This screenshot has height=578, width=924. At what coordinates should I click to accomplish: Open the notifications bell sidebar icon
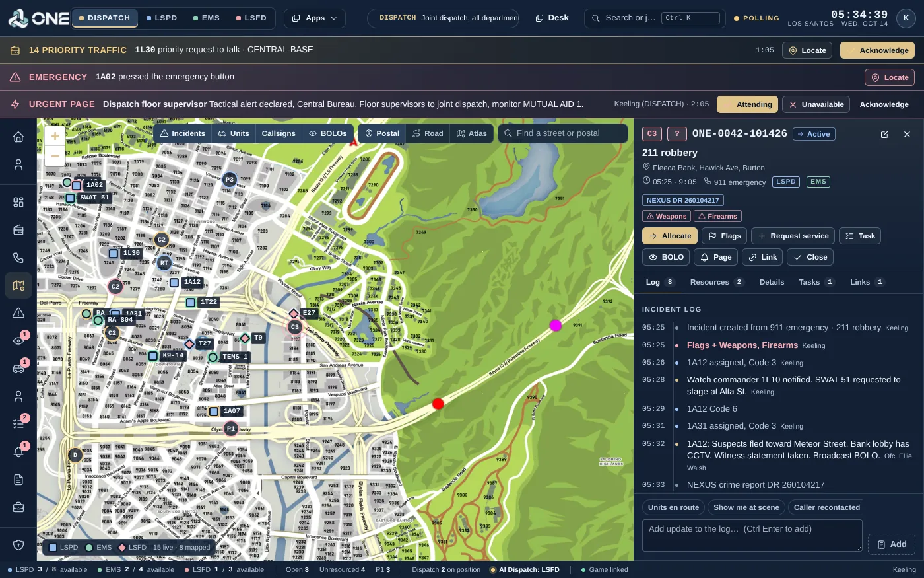(x=18, y=452)
